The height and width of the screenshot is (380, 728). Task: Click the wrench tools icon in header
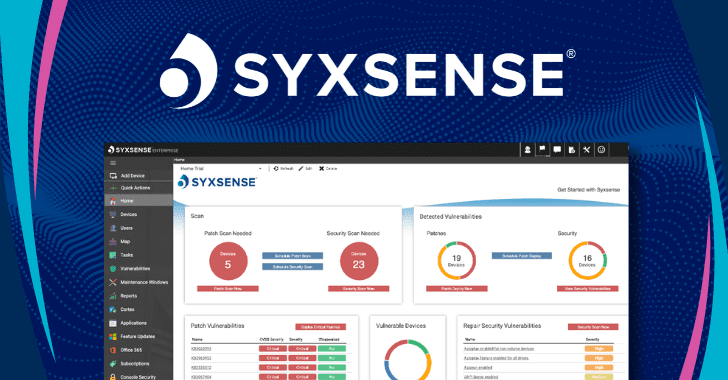point(587,150)
